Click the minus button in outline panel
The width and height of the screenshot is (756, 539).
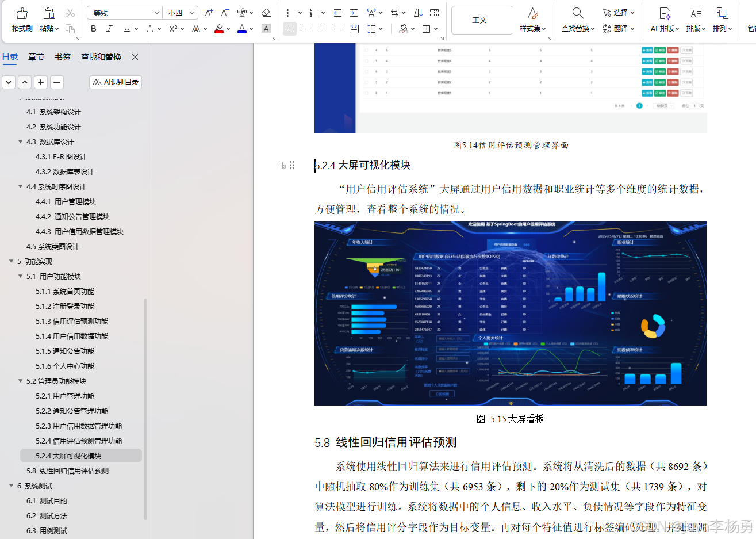tap(57, 82)
